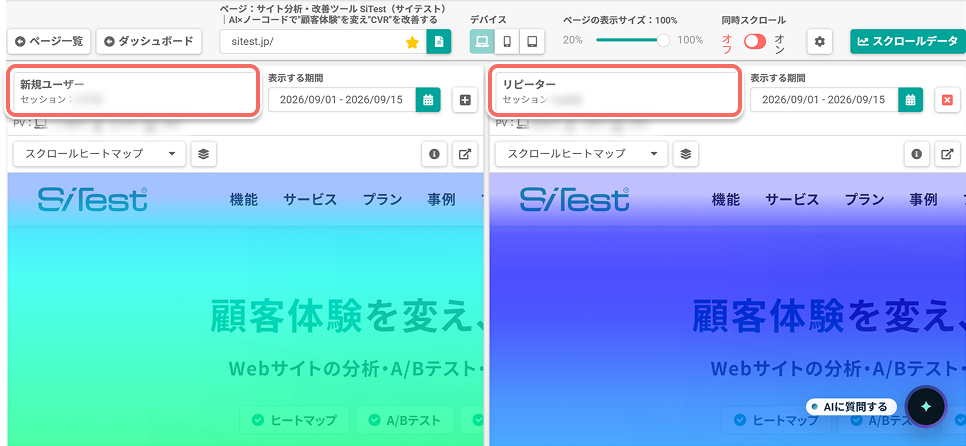Viewport: 966px width, 446px height.
Task: Show left panel info icon
Action: [x=434, y=153]
